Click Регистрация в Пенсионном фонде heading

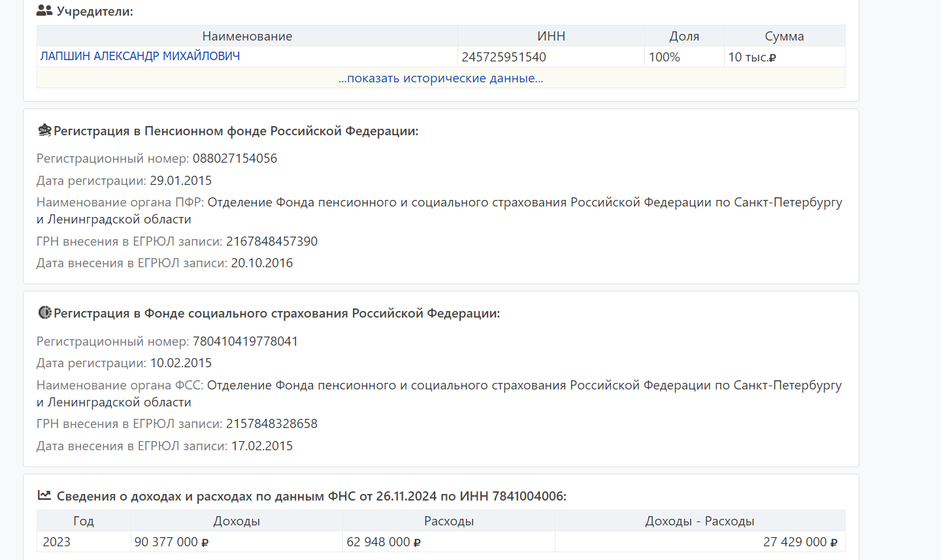pyautogui.click(x=236, y=131)
